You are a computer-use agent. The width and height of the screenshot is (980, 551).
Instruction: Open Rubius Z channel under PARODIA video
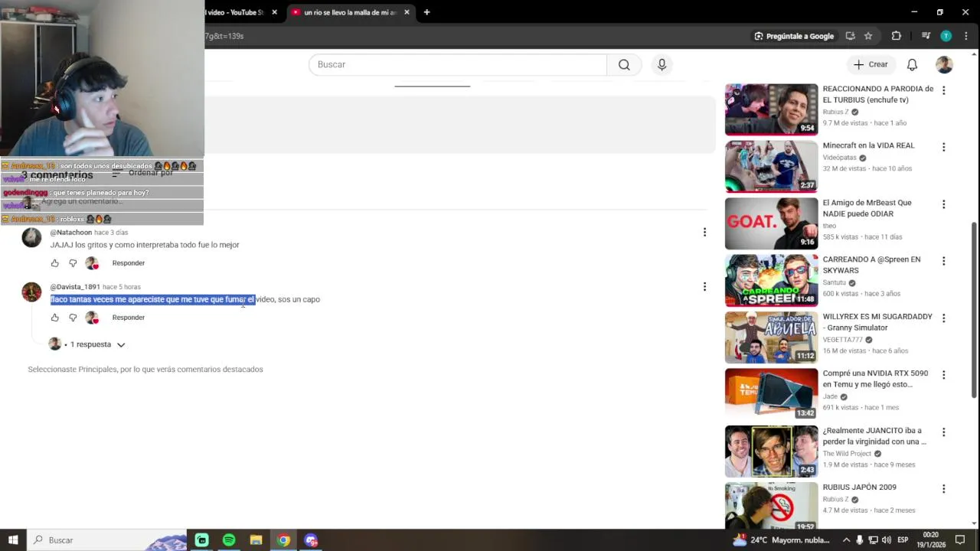[x=835, y=112]
